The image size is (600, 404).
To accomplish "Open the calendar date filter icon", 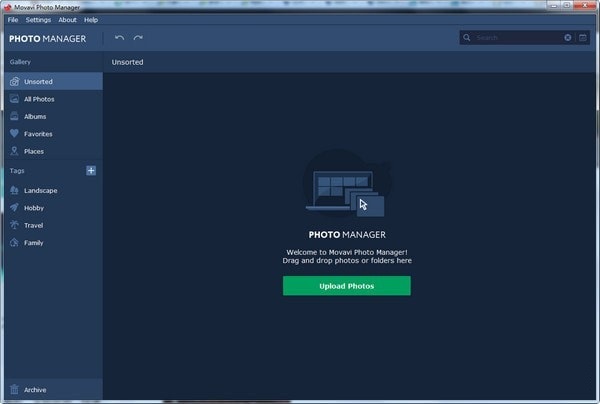I will point(583,37).
